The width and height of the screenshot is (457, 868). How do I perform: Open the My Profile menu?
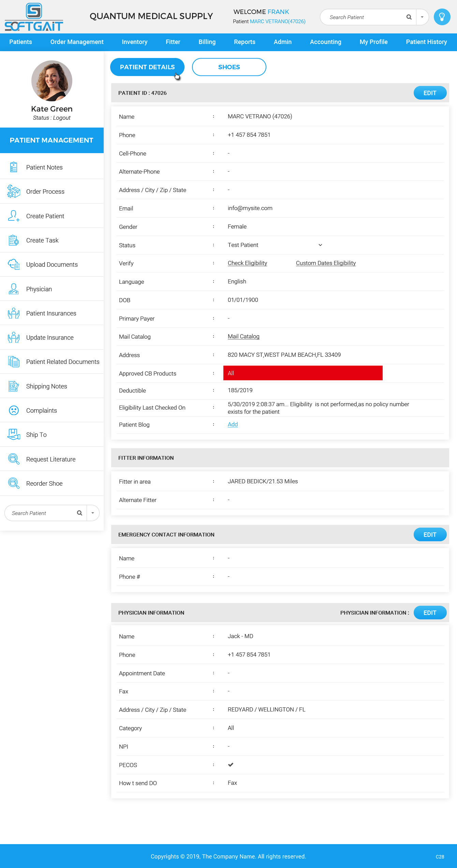pyautogui.click(x=373, y=42)
